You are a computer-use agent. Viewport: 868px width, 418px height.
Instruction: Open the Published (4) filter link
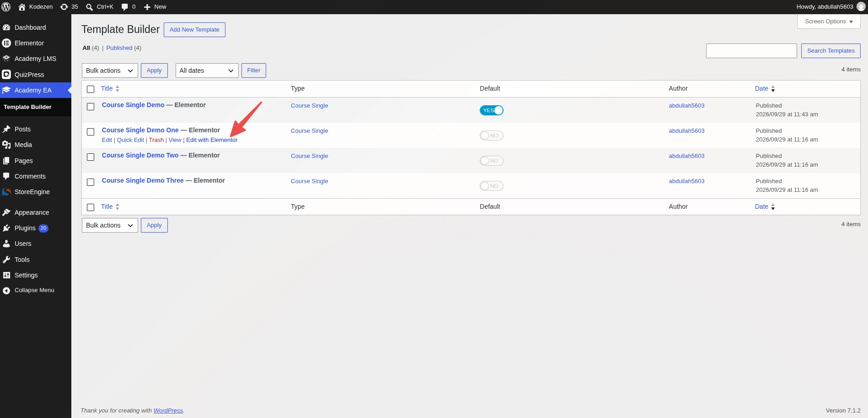point(123,48)
